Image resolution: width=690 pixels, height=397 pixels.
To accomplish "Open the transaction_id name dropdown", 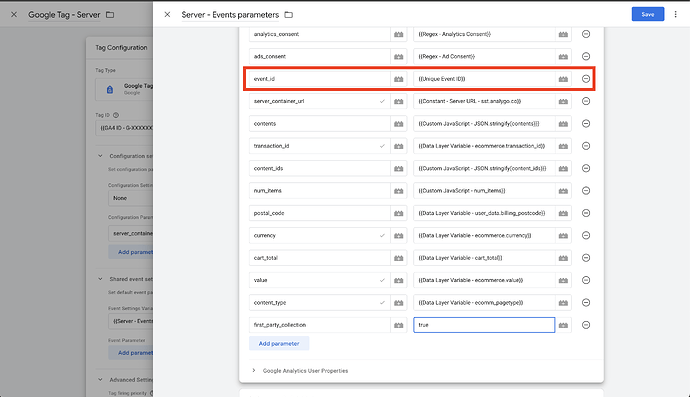I will [x=382, y=146].
